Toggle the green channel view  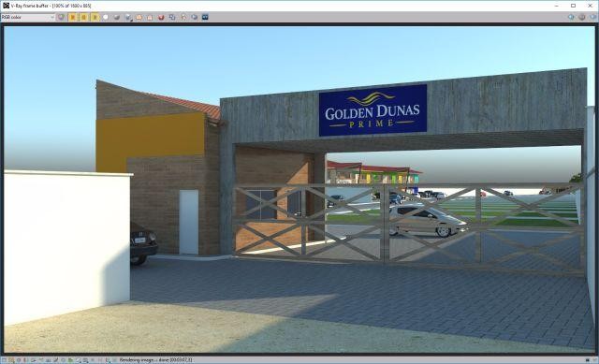point(83,17)
